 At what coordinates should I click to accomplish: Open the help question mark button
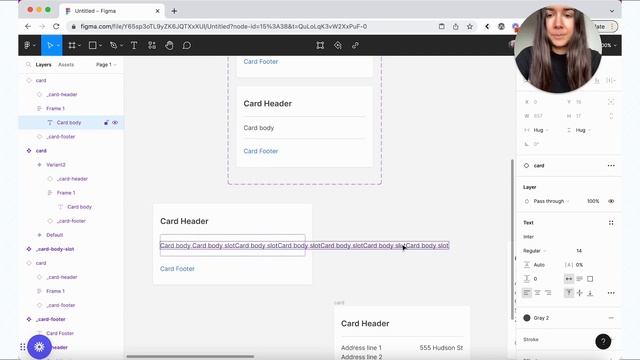[x=603, y=341]
